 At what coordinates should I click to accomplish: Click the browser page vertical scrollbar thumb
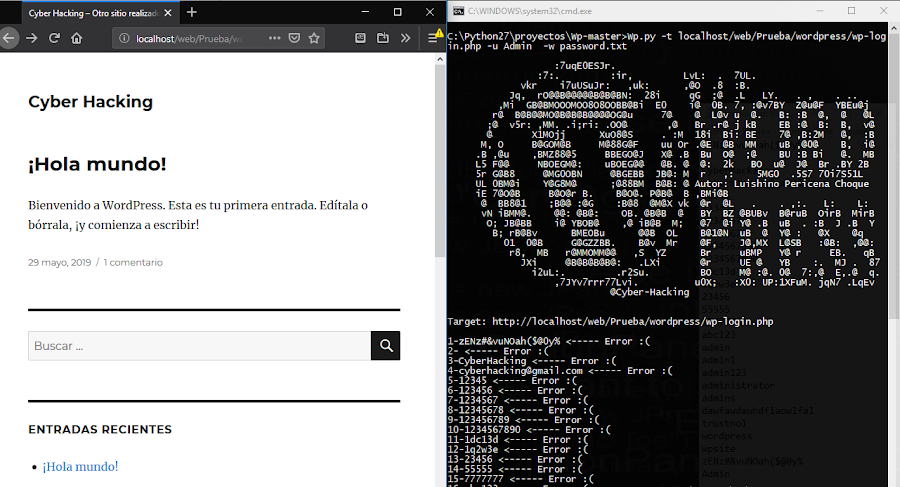point(440,161)
